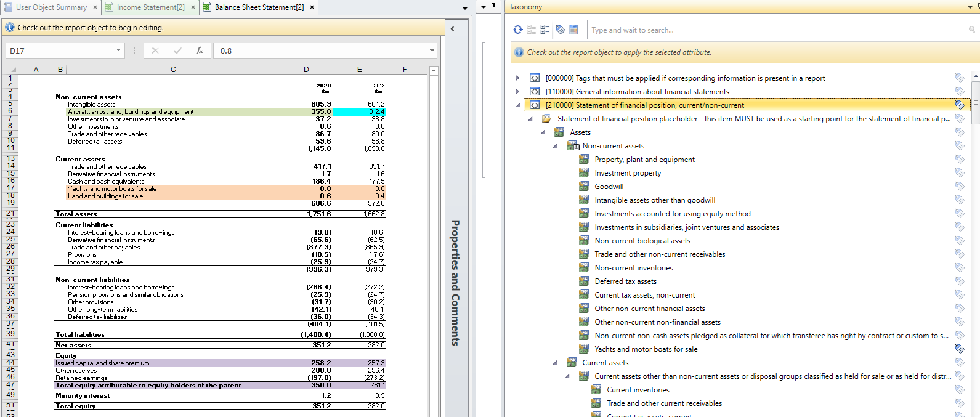Select Non-current biological assets tree item
The width and height of the screenshot is (980, 417).
642,240
